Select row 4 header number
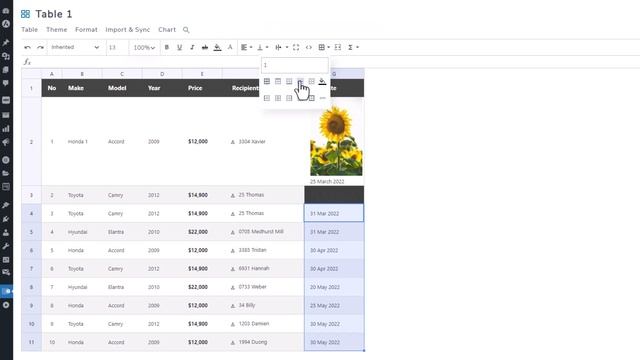The image size is (640, 360). [31, 213]
